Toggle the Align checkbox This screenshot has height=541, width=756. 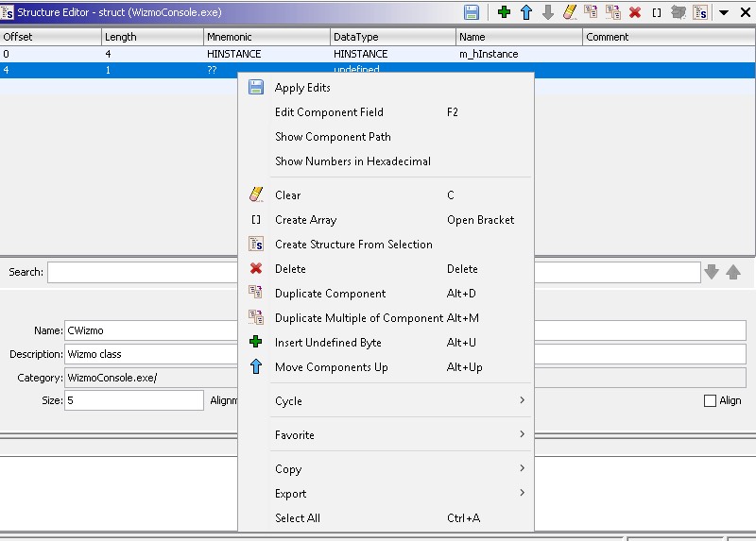710,401
